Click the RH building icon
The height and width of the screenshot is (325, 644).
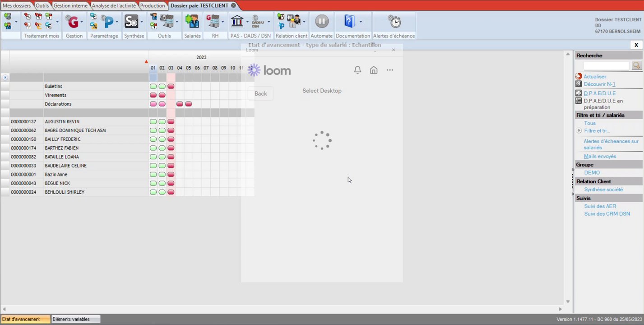coord(213,21)
